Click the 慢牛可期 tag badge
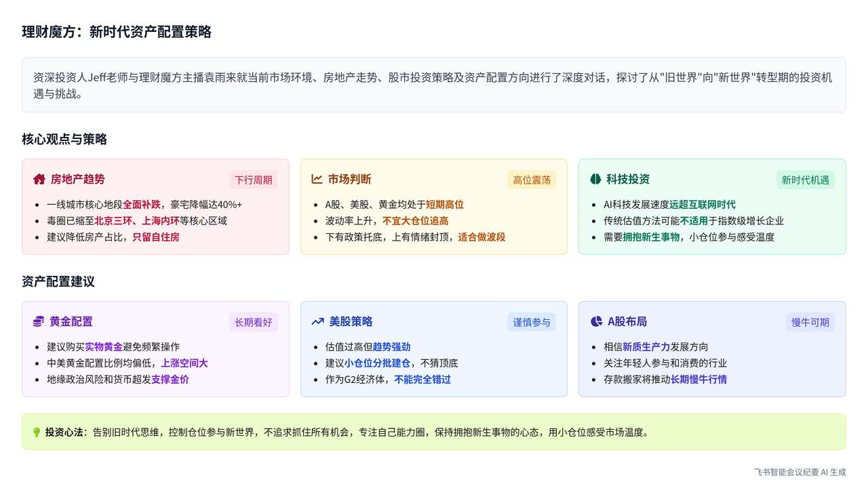Screen dimensions: 868x488 coord(810,322)
